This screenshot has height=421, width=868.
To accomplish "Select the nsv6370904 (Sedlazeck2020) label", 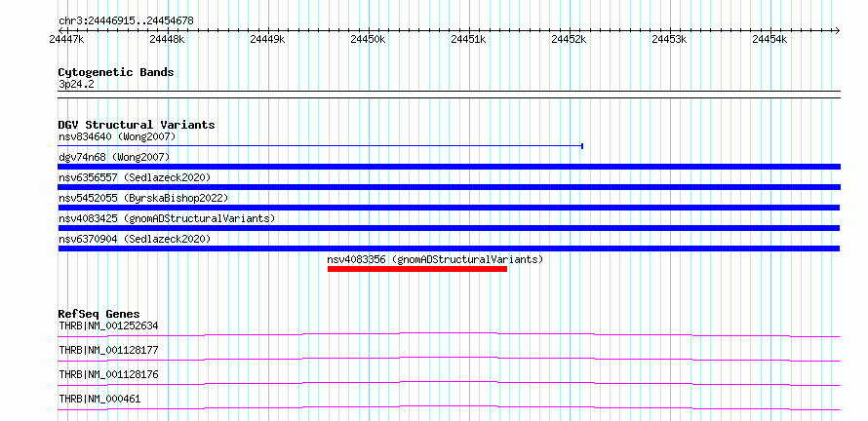I will [x=135, y=239].
